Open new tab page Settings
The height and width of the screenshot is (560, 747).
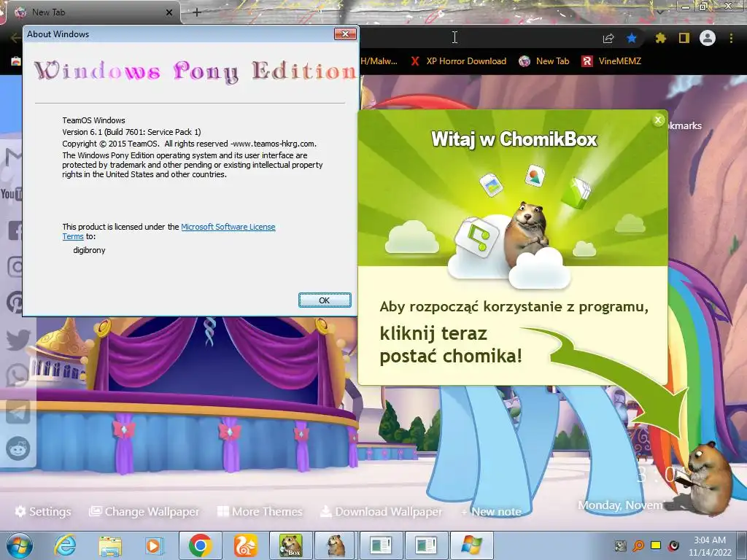(43, 511)
